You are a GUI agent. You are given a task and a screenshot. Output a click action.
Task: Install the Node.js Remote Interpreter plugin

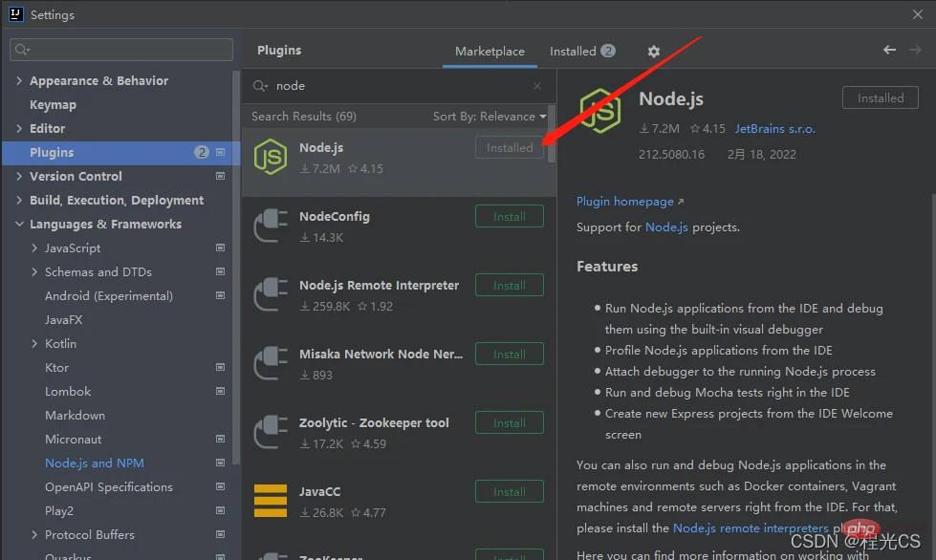[x=510, y=285]
